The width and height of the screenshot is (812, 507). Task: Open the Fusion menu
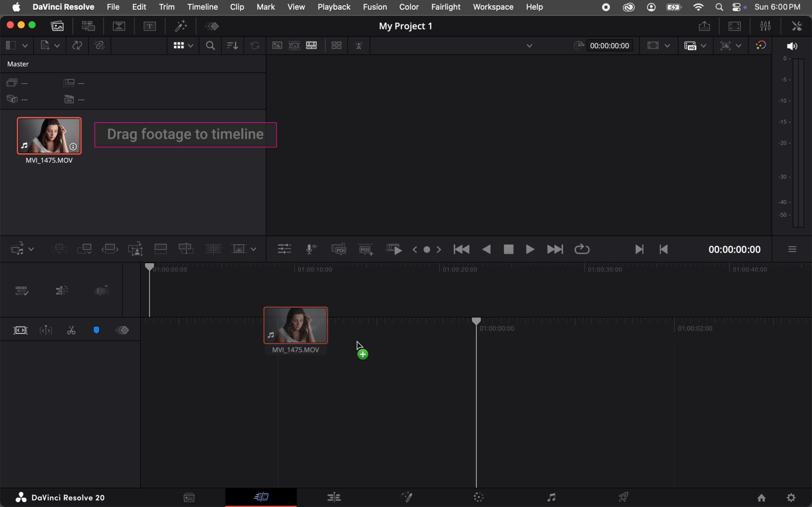(x=375, y=7)
